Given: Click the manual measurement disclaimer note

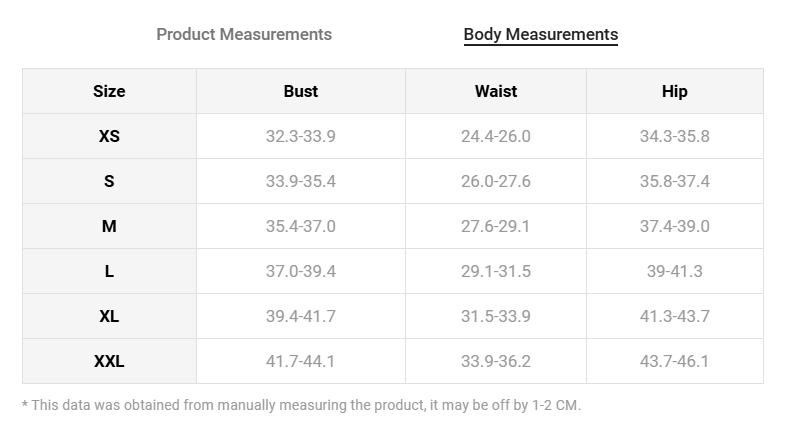Looking at the screenshot, I should (x=301, y=405).
